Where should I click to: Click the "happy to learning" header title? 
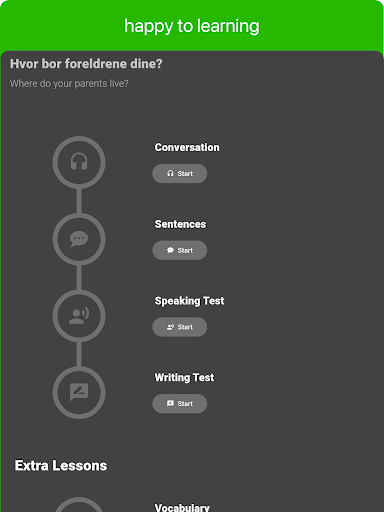(x=192, y=26)
